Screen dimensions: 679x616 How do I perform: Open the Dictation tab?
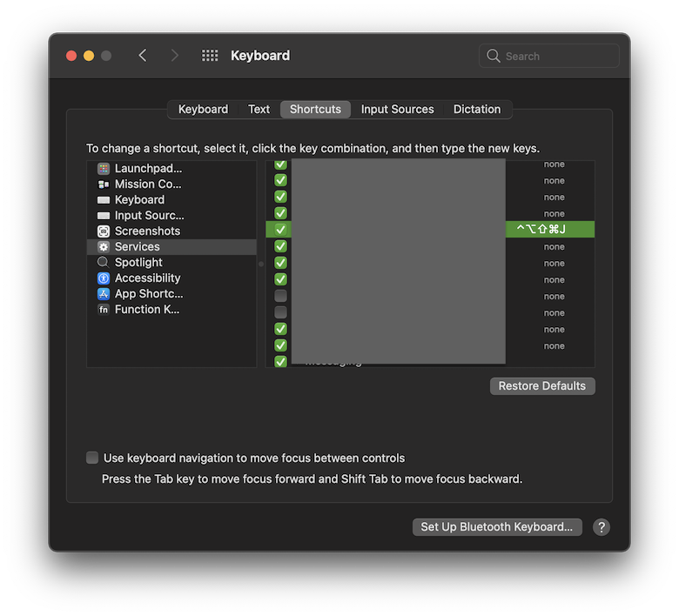[477, 109]
